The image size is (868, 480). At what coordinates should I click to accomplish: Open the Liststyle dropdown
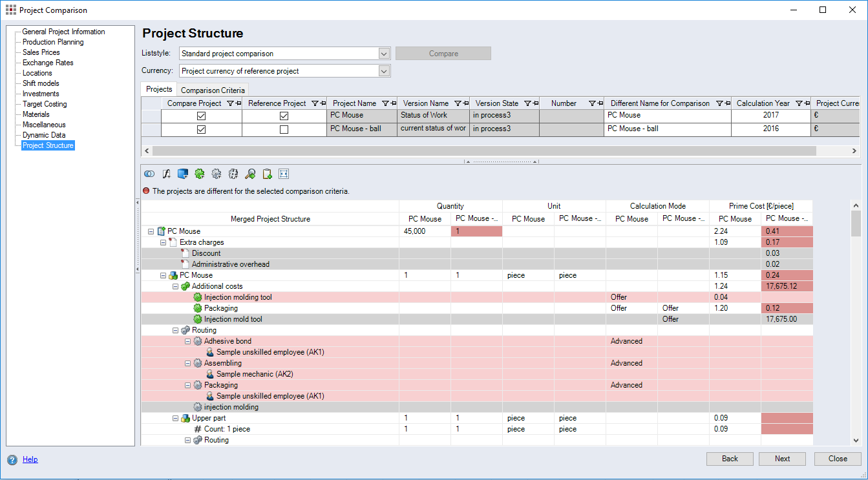[384, 54]
